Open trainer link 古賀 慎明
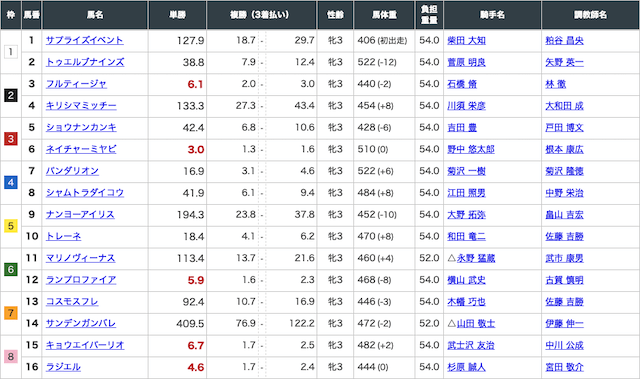This screenshot has width=640, height=379. click(564, 280)
